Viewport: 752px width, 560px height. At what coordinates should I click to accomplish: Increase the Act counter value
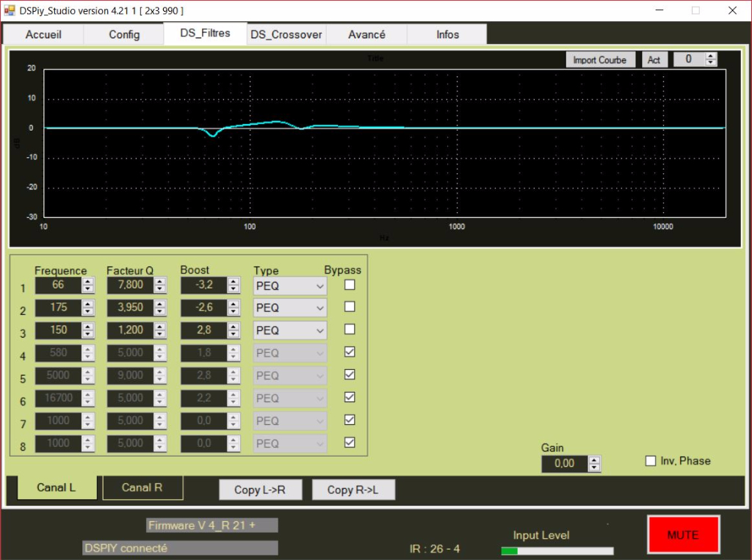point(710,57)
